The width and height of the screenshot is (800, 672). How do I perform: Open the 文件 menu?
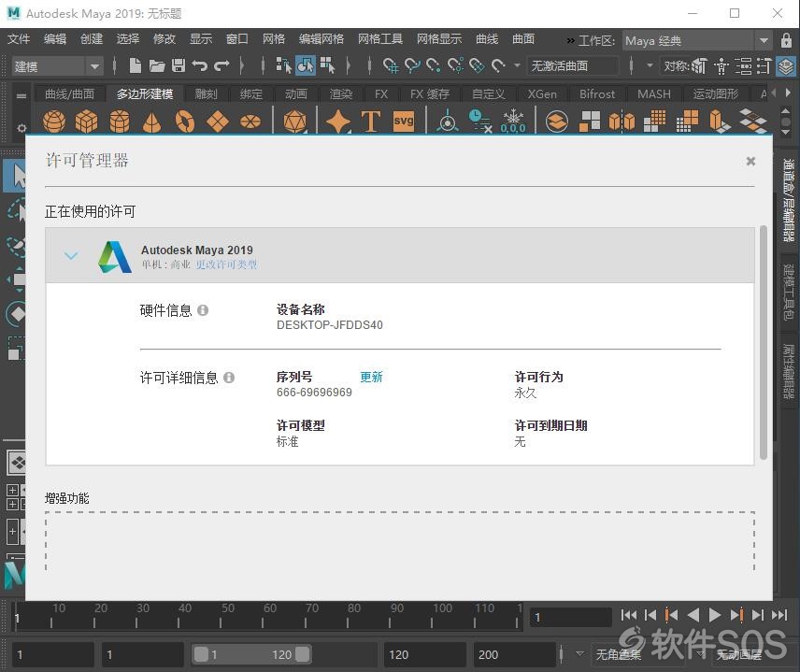[19, 39]
